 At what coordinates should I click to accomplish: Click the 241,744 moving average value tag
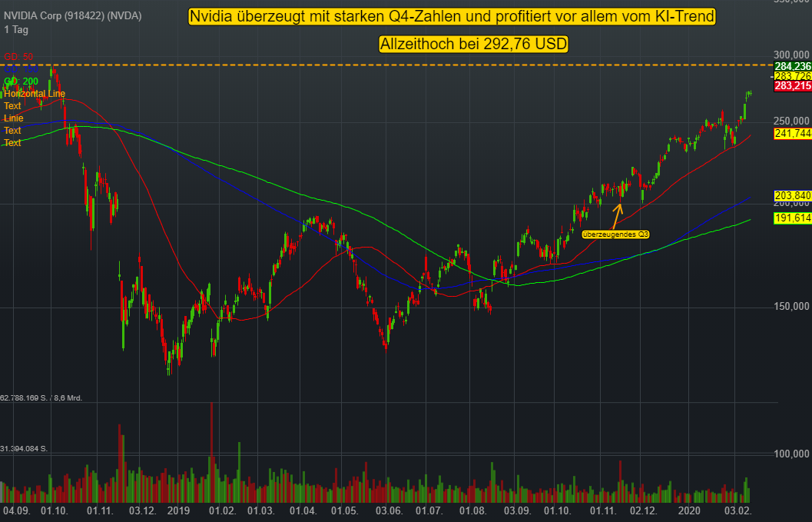click(x=792, y=134)
